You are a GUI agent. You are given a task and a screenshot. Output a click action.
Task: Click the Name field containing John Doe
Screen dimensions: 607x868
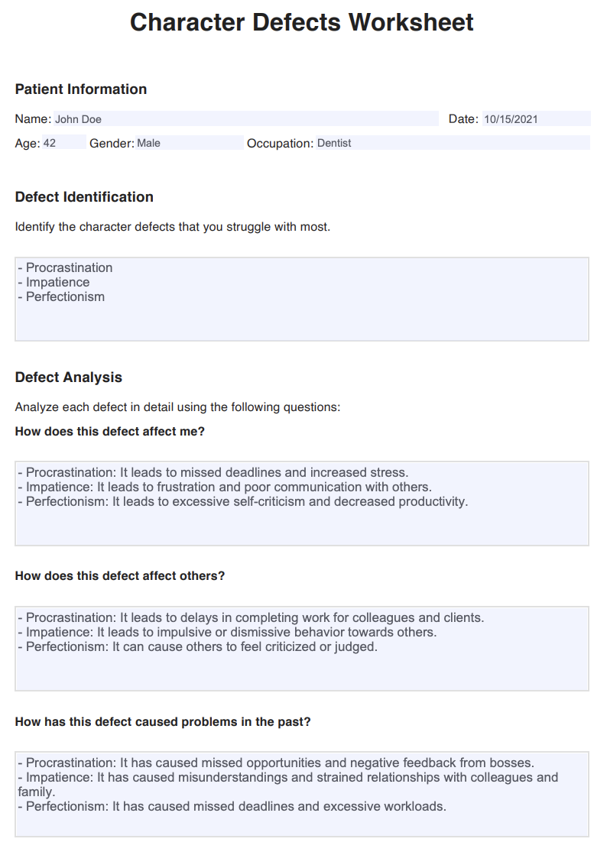tap(245, 119)
